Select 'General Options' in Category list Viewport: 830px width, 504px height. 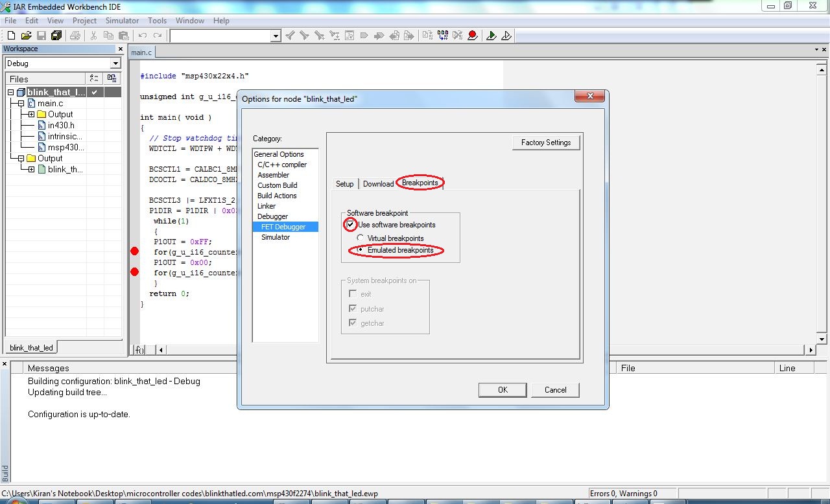coord(279,154)
